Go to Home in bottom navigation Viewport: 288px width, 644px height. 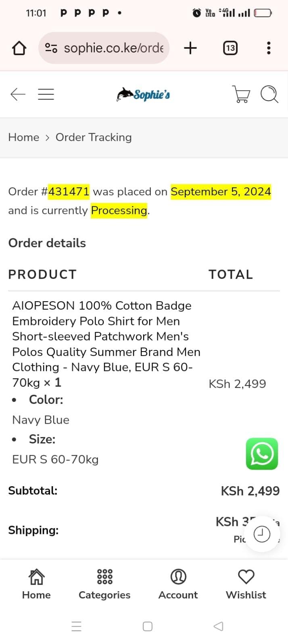tap(36, 584)
